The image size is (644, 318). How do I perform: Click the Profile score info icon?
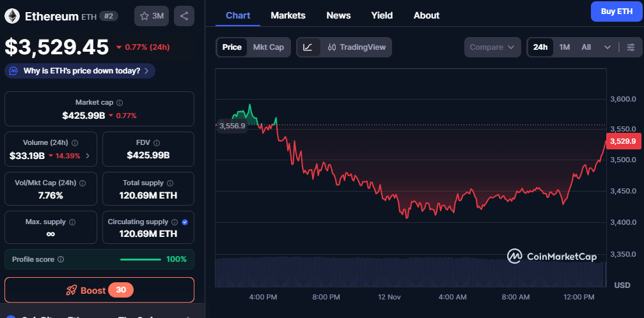61,259
